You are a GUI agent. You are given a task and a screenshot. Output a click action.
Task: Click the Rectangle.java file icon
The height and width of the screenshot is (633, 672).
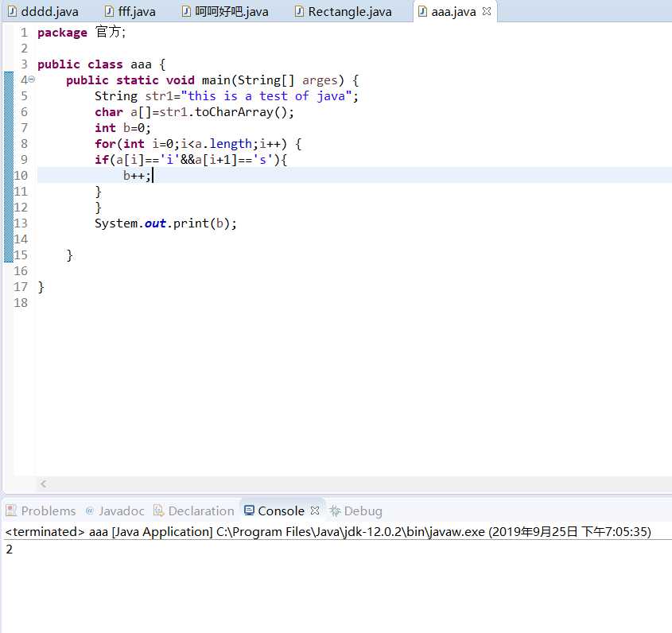[x=299, y=12]
